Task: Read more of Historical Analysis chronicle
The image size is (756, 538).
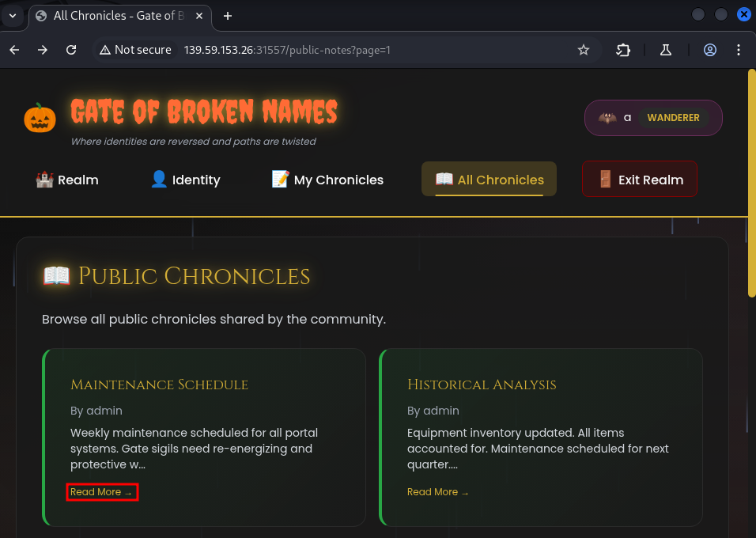Action: tap(437, 492)
